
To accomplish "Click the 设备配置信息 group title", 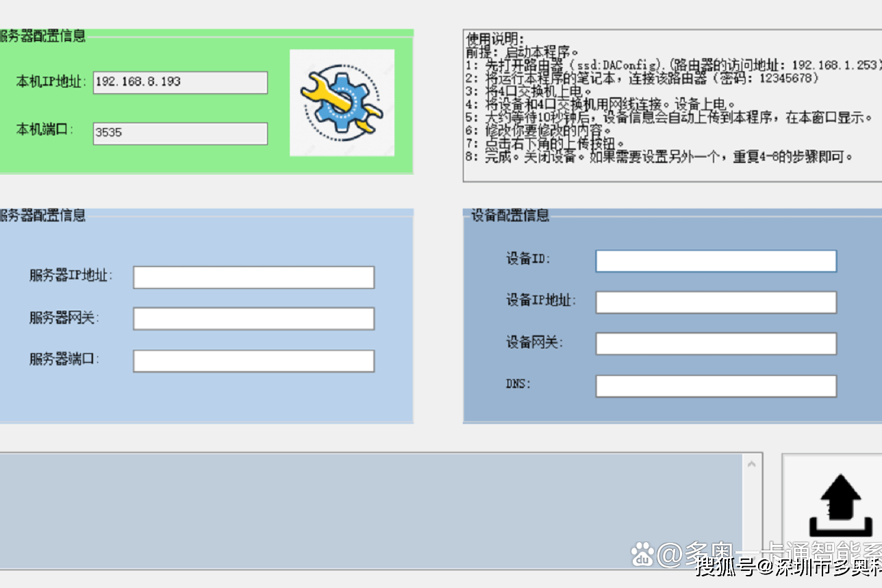I will pos(510,216).
